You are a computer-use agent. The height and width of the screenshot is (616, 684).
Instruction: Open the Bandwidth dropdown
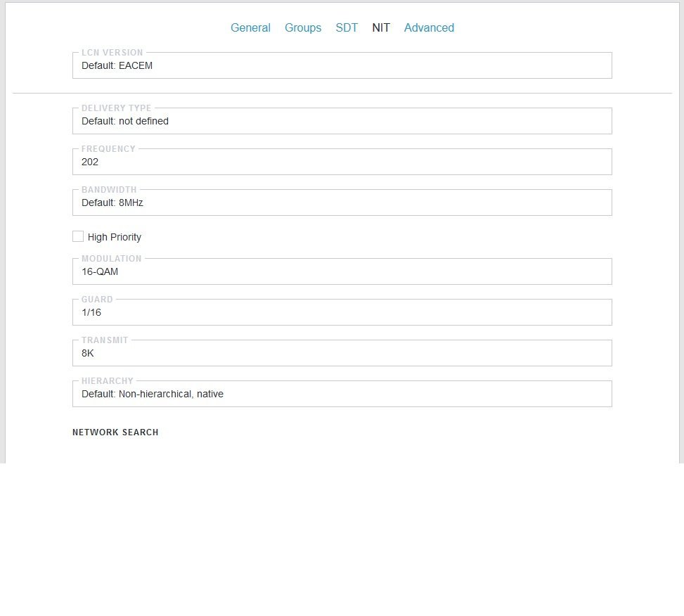[x=342, y=203]
